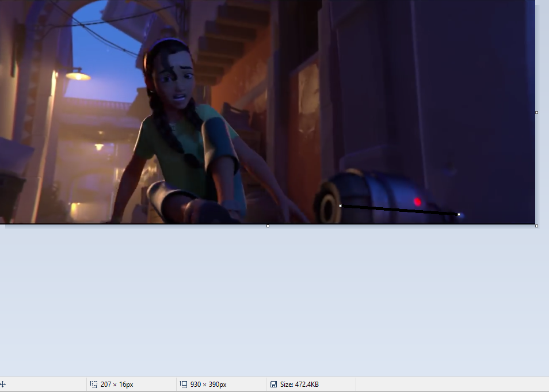Screen dimensions: 549x392
Task: Click the canvas corner resize handle
Action: (536, 226)
